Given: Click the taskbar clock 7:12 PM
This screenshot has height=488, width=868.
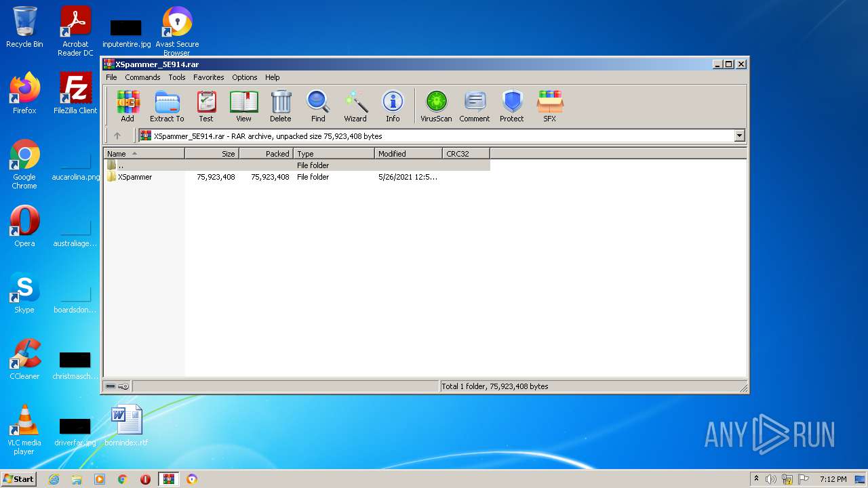Looking at the screenshot, I should (833, 479).
